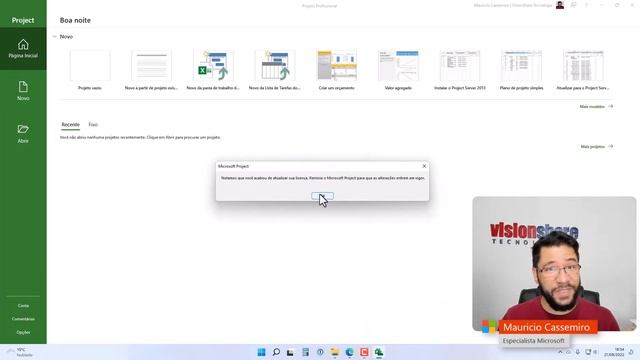Open Comentários in the sidebar
640x360 pixels.
coord(23,319)
